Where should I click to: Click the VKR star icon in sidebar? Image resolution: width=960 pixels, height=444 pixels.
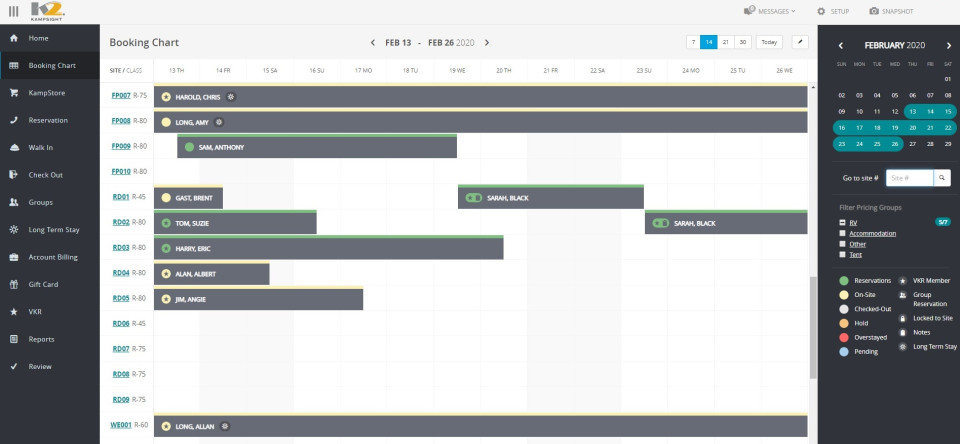[x=14, y=312]
